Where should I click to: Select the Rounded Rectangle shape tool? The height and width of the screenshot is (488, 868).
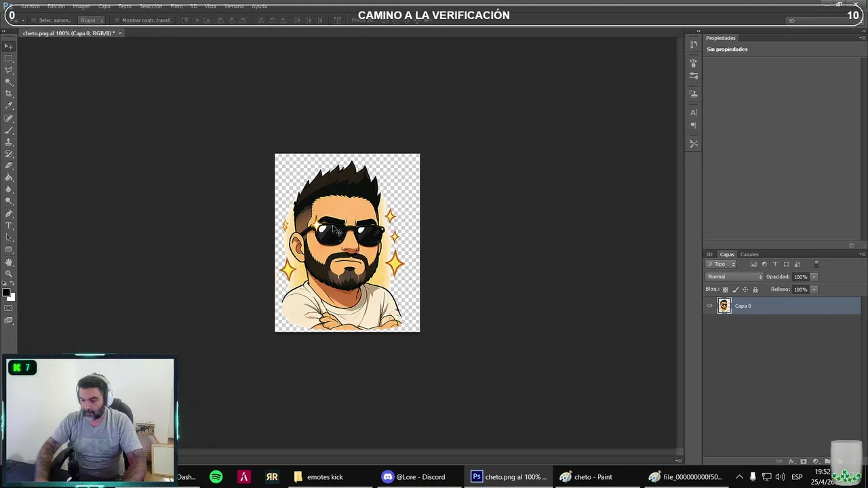point(9,249)
